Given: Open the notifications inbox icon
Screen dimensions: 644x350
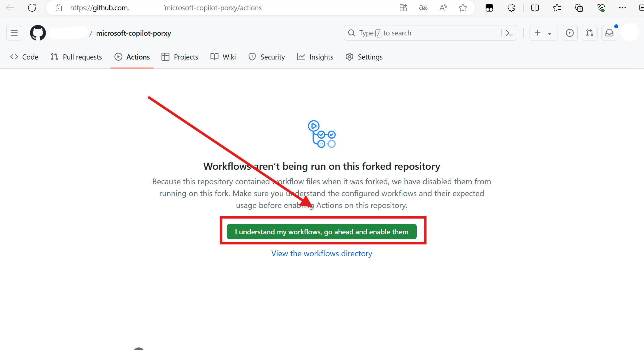Looking at the screenshot, I should click(x=609, y=33).
